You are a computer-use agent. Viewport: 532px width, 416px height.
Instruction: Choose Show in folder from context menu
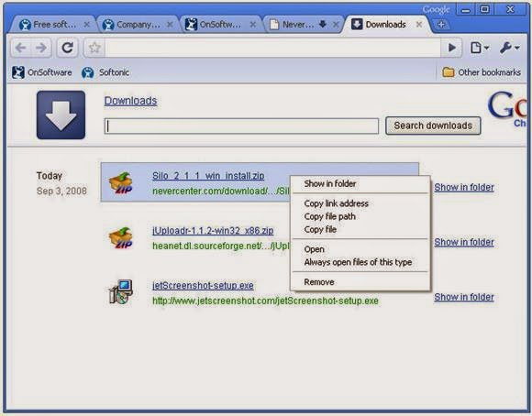(x=360, y=184)
